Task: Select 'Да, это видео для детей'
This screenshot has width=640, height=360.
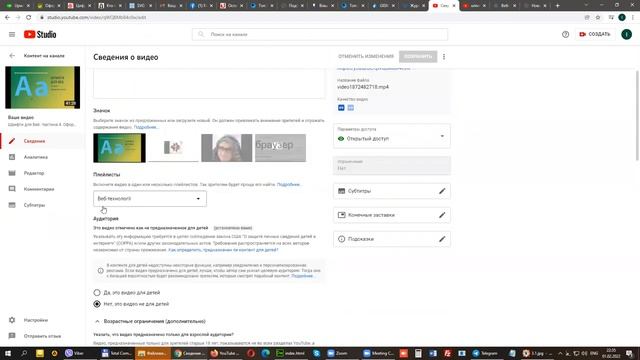Action: 97,293
